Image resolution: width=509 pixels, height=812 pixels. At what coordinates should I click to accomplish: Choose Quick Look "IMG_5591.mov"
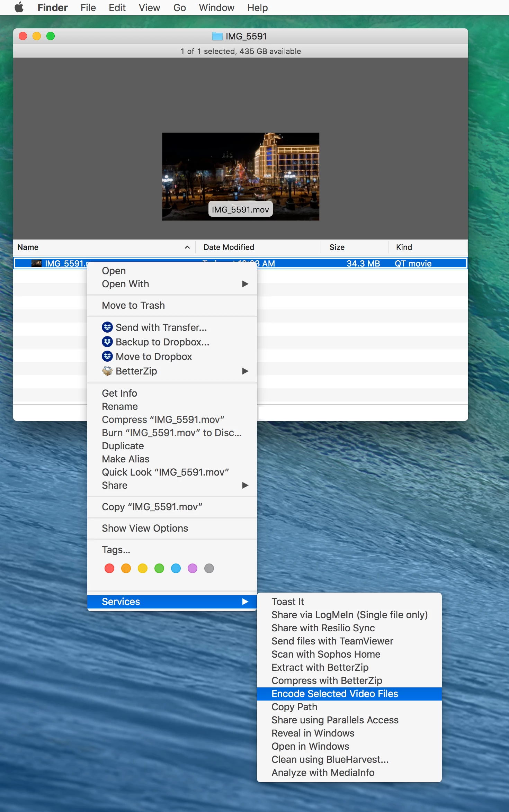pyautogui.click(x=172, y=472)
